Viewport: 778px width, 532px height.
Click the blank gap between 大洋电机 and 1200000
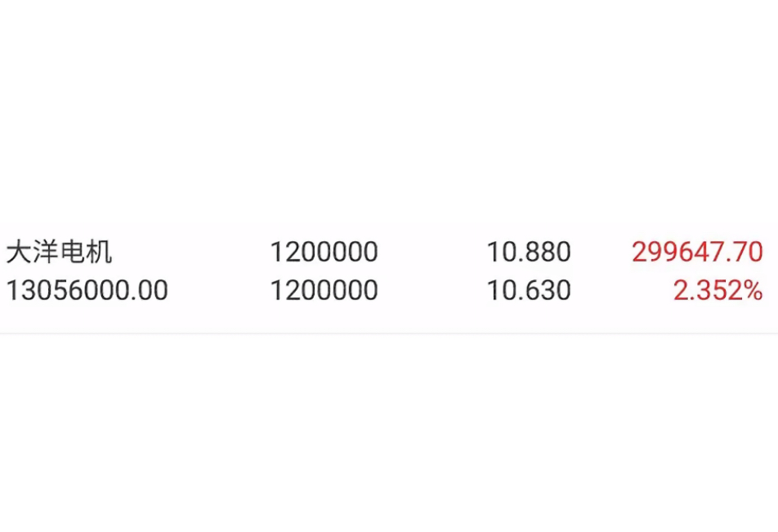point(191,252)
